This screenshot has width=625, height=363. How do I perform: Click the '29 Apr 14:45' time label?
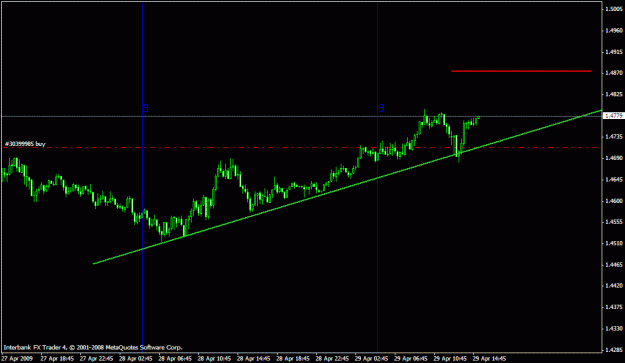pos(489,359)
